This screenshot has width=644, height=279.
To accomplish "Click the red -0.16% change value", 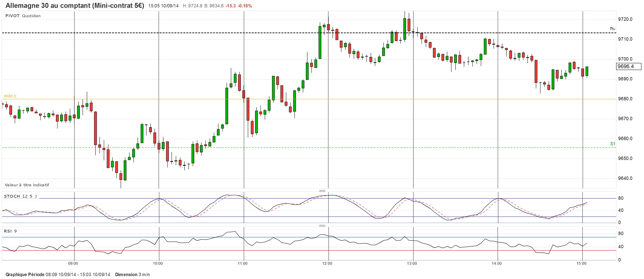I will pos(245,6).
